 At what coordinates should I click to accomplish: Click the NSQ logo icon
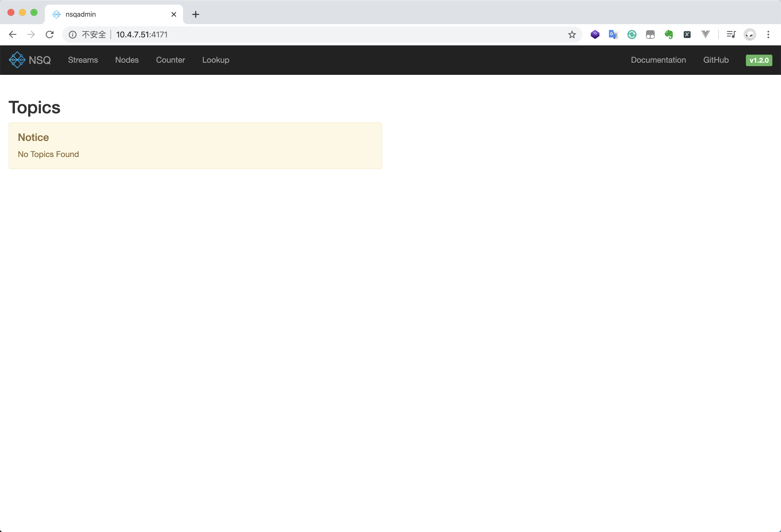point(17,60)
